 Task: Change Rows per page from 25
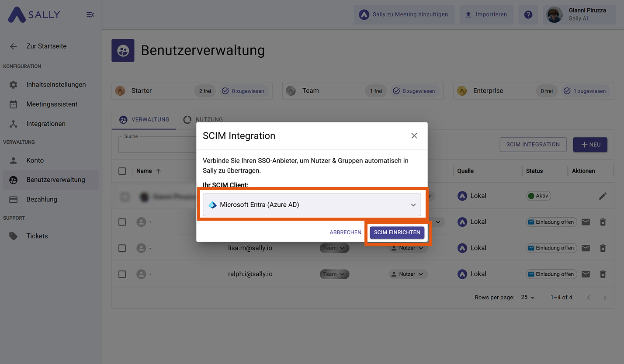pos(527,297)
